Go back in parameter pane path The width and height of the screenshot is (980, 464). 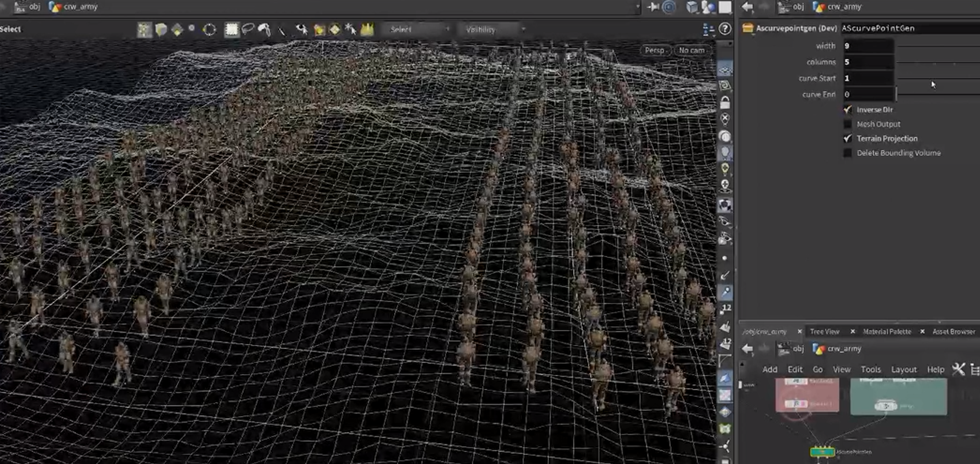pos(748,7)
